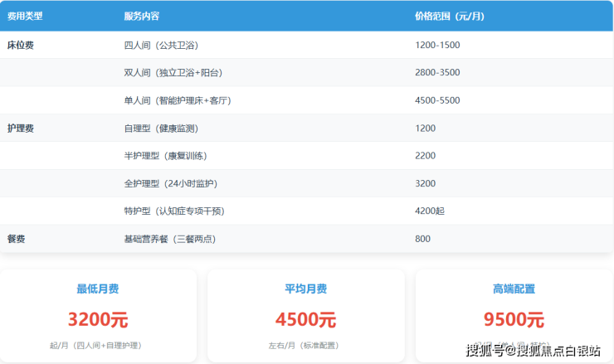This screenshot has width=614, height=364.
Task: Click the 餐费 category label
Action: click(16, 239)
